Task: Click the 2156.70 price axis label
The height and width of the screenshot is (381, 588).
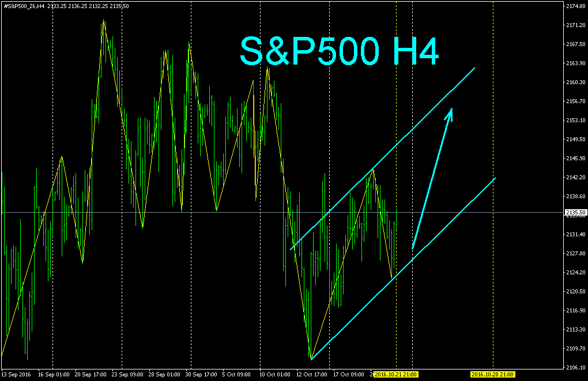Action: pyautogui.click(x=576, y=101)
